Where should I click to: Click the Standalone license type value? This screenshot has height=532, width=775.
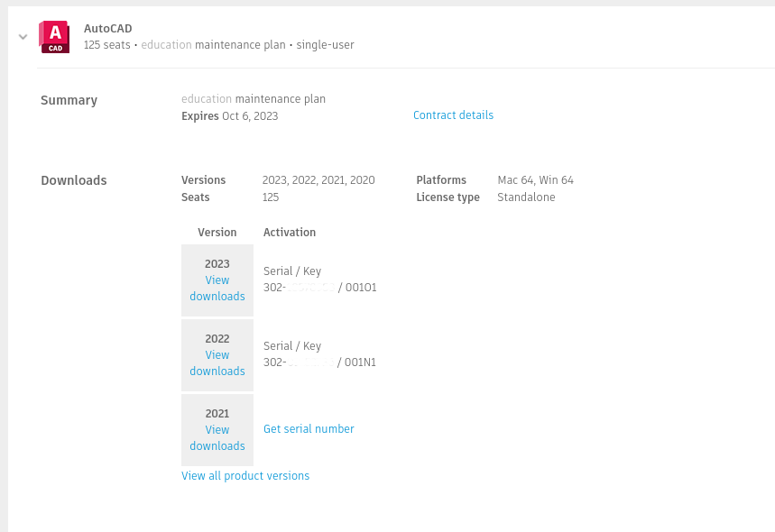pyautogui.click(x=526, y=197)
